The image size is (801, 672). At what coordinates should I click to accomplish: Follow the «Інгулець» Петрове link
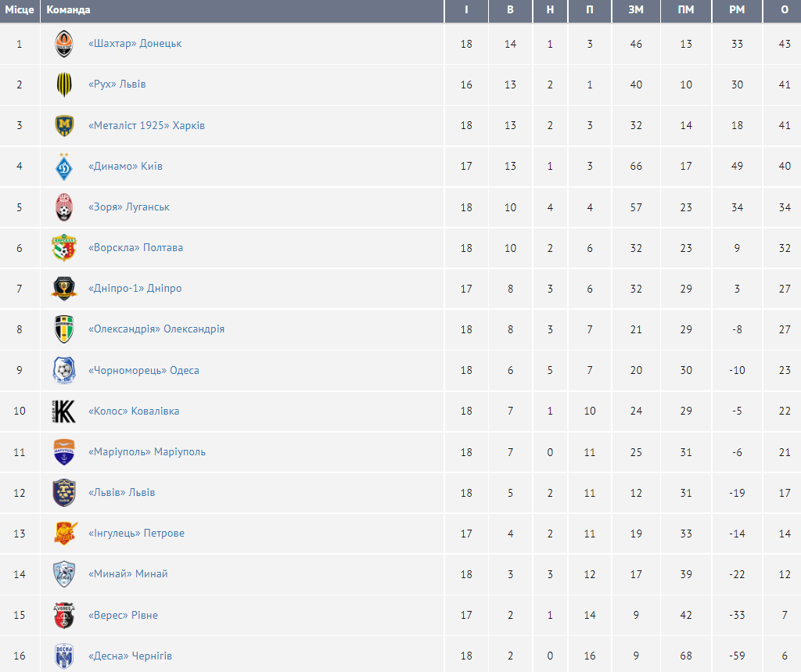tap(136, 534)
